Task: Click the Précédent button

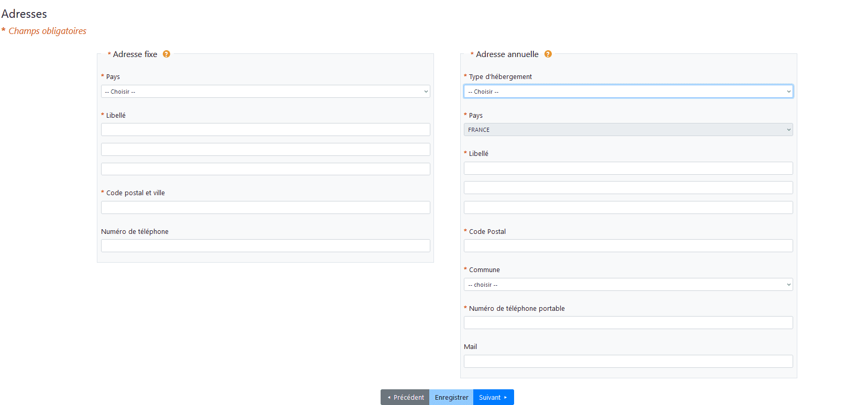Action: point(405,397)
